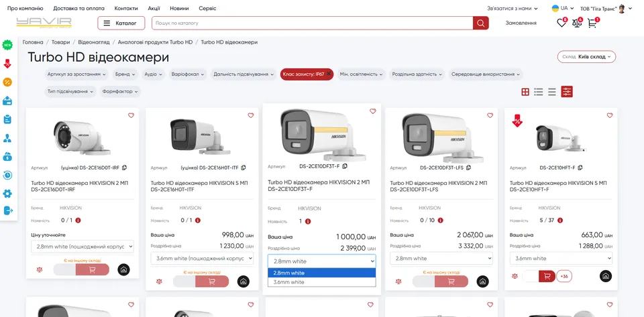Open the Роздільна здатність filter
The height and width of the screenshot is (317, 644).
click(x=417, y=74)
